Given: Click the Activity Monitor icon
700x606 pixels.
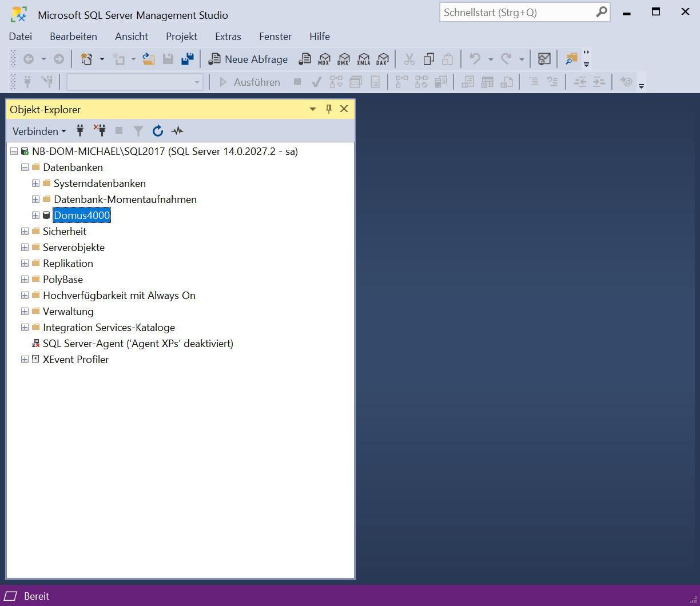Looking at the screenshot, I should (544, 59).
